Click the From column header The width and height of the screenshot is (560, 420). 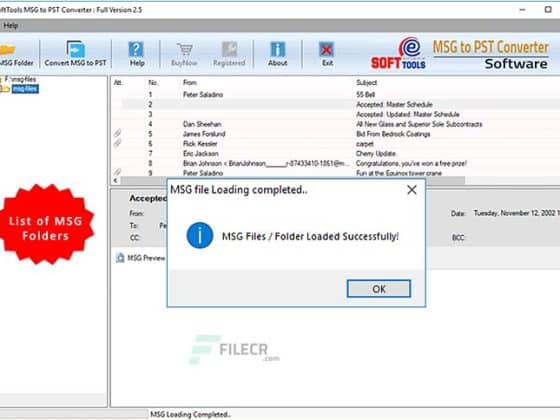190,82
